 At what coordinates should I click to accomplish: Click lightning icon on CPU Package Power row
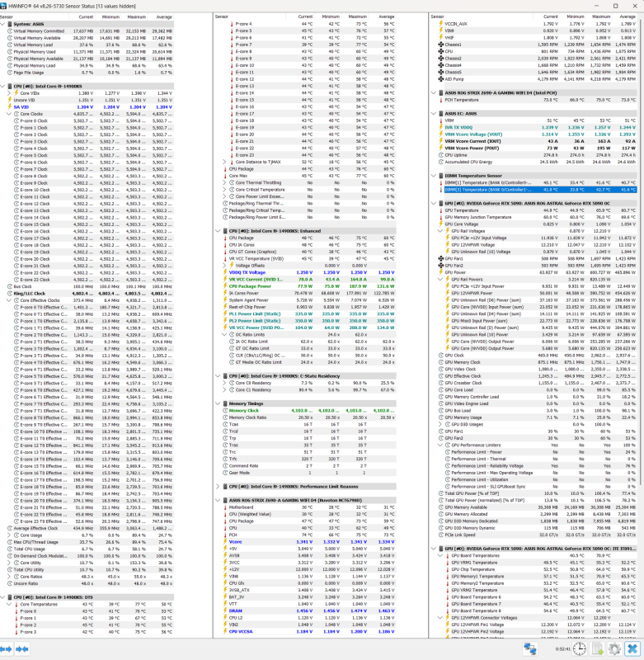pyautogui.click(x=225, y=286)
